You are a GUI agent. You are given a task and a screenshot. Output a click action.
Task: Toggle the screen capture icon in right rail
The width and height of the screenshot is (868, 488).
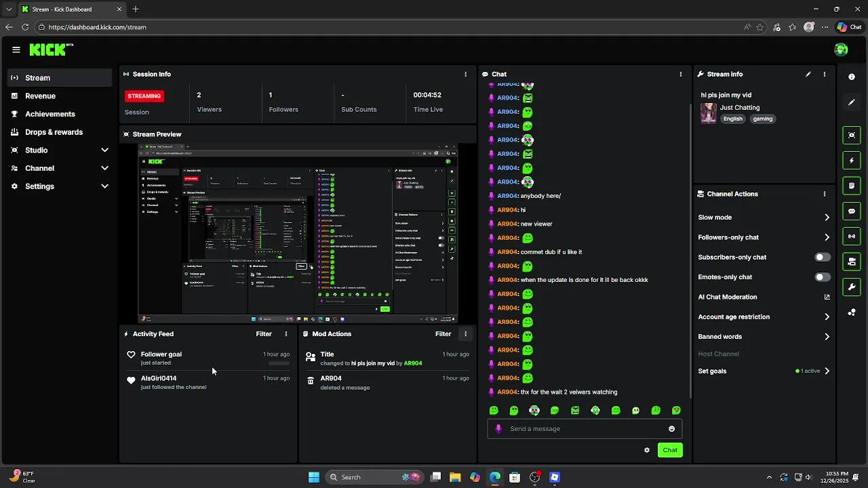(x=852, y=135)
